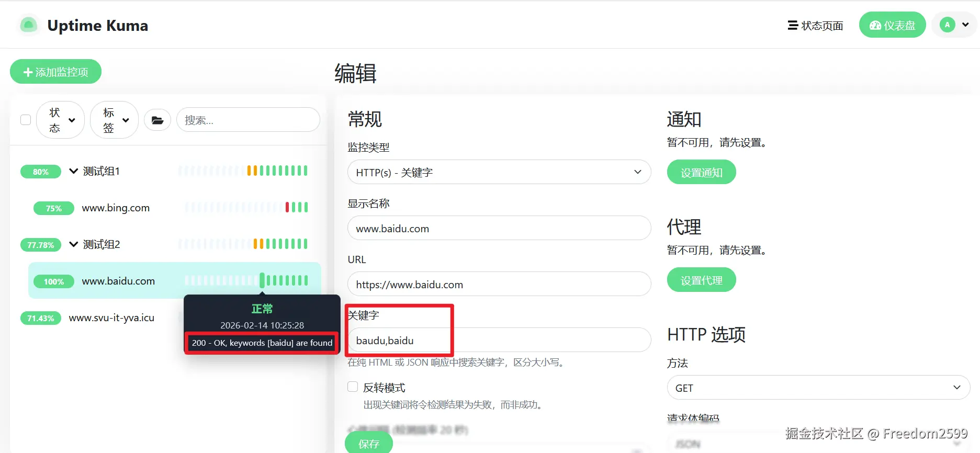Click the Uptime Kuma logo icon
This screenshot has width=980, height=453.
point(29,25)
